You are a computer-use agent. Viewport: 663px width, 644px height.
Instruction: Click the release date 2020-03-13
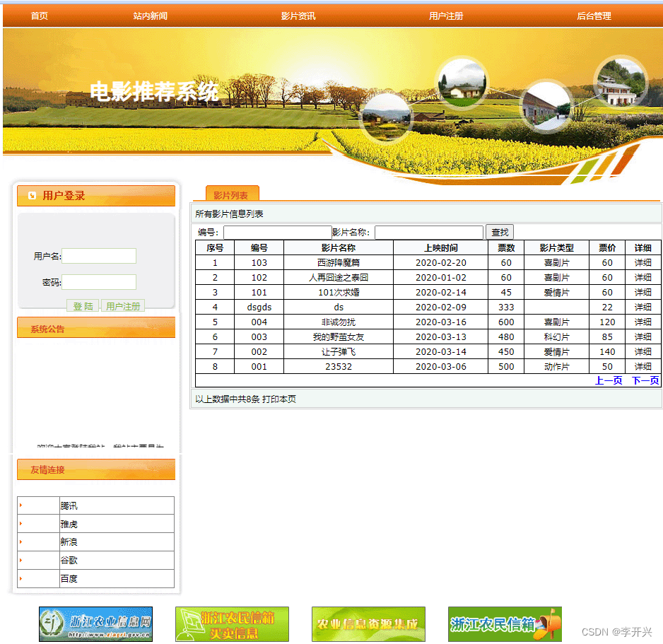point(440,336)
